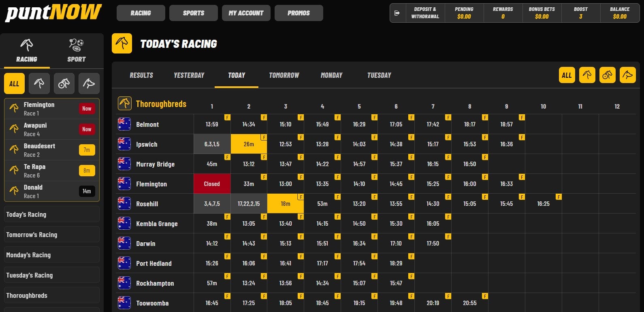Open Rosehill race 10 at 16:25
Image resolution: width=644 pixels, height=312 pixels.
[x=544, y=203]
